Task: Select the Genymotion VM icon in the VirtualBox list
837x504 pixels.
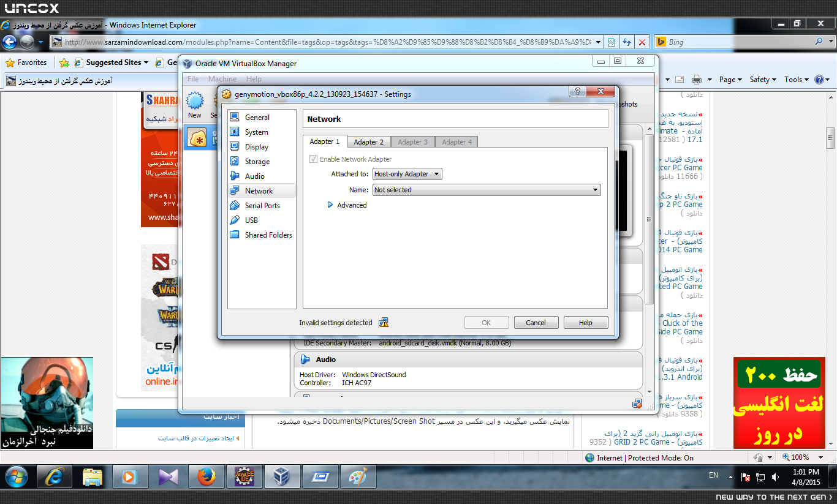Action: tap(197, 138)
